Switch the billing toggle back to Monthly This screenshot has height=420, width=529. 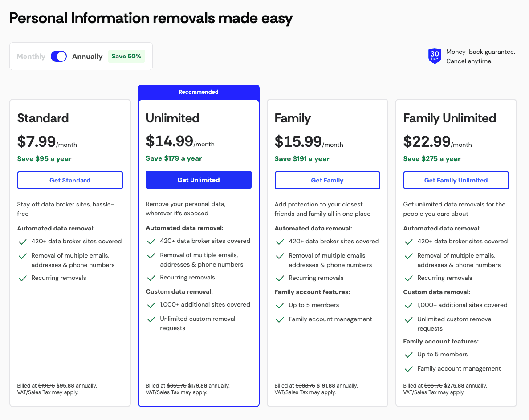(58, 56)
